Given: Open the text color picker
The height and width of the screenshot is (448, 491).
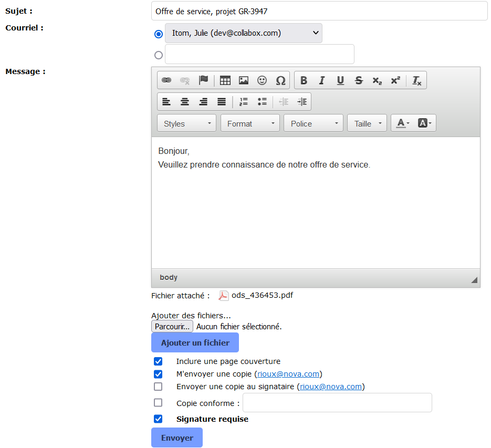Looking at the screenshot, I should pos(403,123).
